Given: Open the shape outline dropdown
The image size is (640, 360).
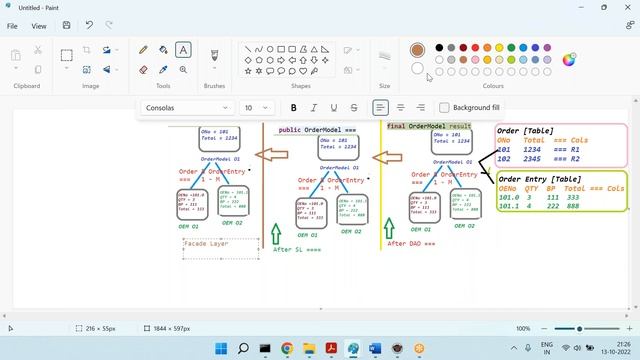Looking at the screenshot, I should [351, 50].
